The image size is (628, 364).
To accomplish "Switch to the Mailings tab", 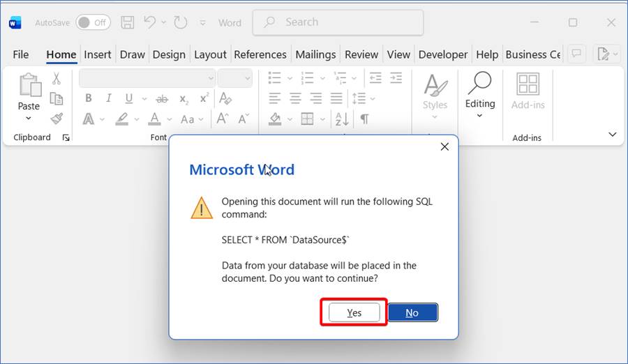I will [x=315, y=54].
